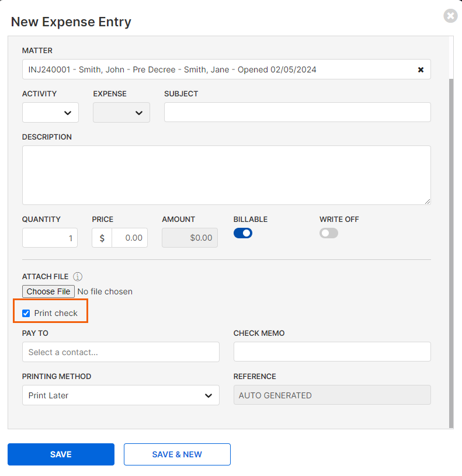The width and height of the screenshot is (462, 476).
Task: Uncheck the Print check checkbox
Action: coord(26,313)
